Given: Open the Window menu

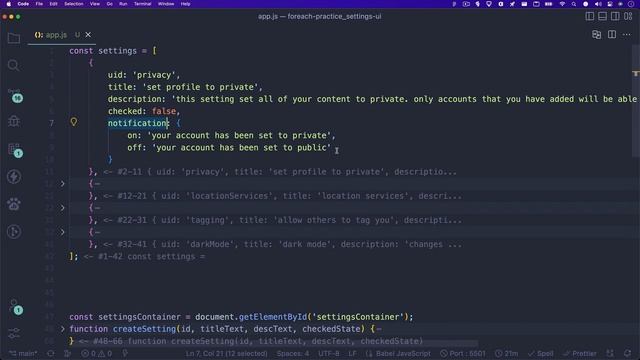Looking at the screenshot, I should coord(166,4).
